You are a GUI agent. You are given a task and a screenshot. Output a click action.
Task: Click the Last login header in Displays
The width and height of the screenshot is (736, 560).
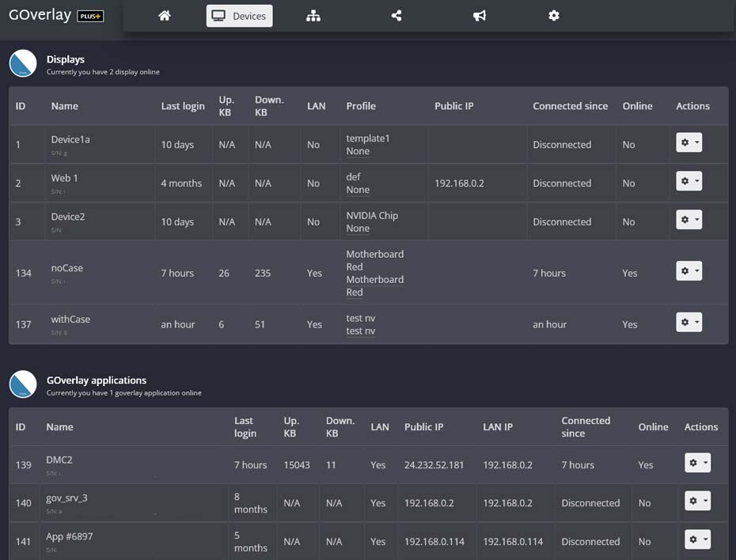pyautogui.click(x=183, y=106)
